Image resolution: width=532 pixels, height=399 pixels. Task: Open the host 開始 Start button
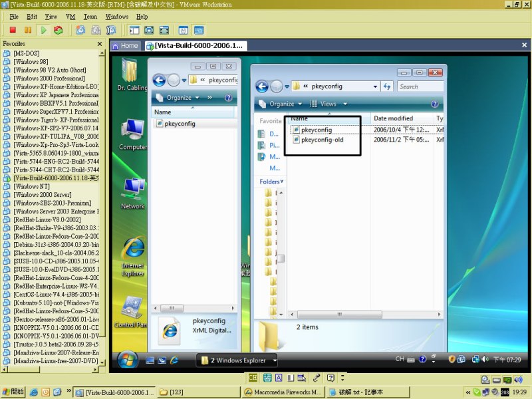tap(13, 392)
